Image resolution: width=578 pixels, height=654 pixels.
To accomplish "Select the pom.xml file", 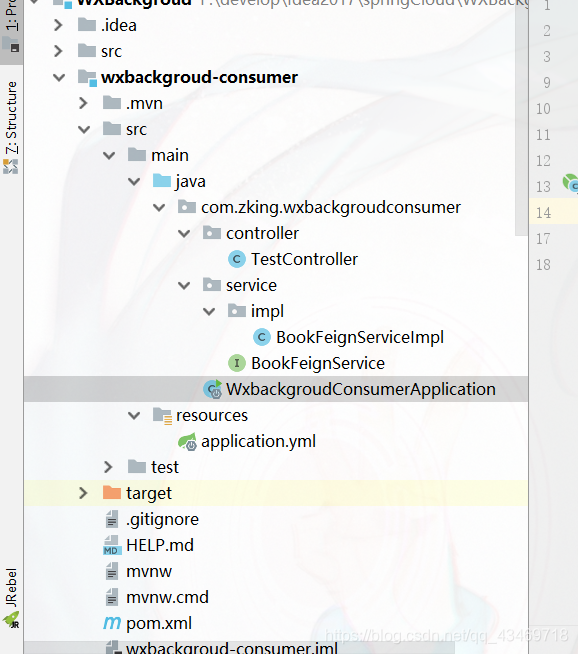I will pyautogui.click(x=159, y=623).
